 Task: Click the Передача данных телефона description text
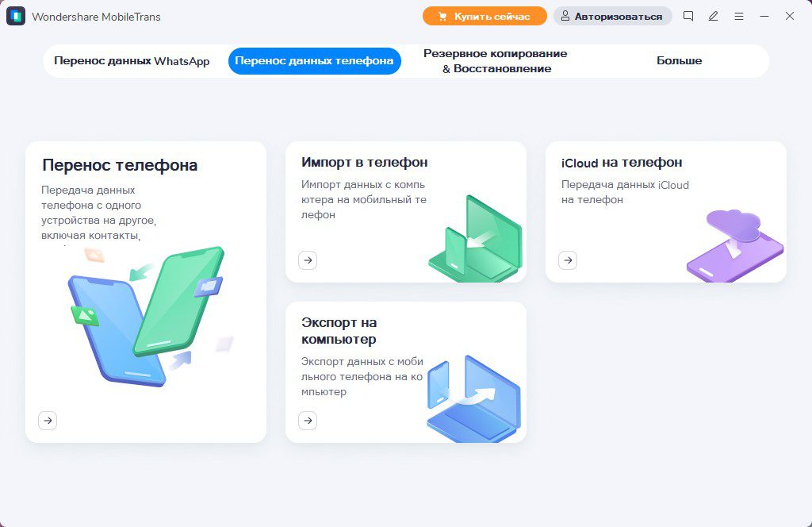coord(98,213)
